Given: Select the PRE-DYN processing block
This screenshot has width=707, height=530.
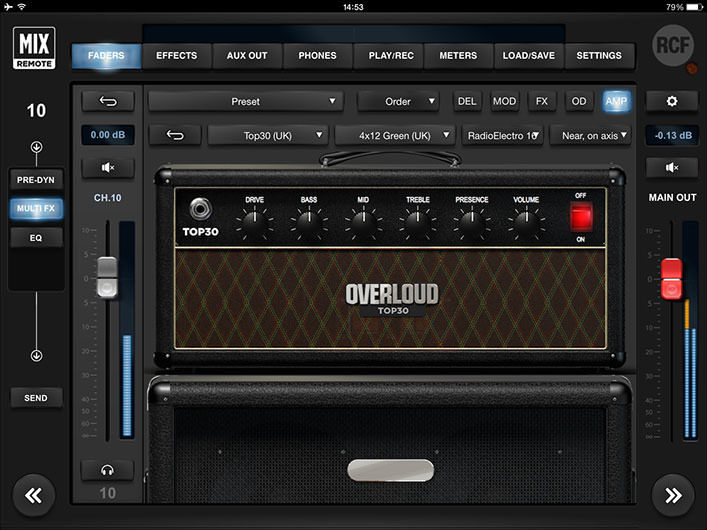Looking at the screenshot, I should pos(36,179).
